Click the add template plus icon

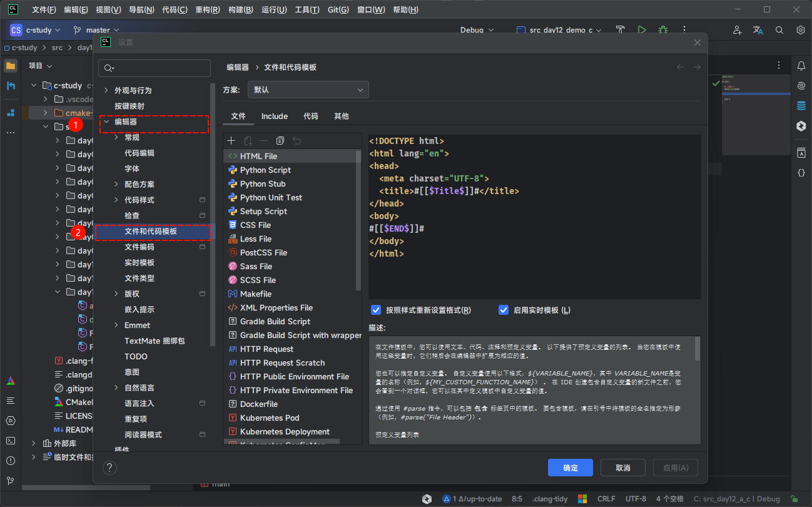tap(231, 141)
